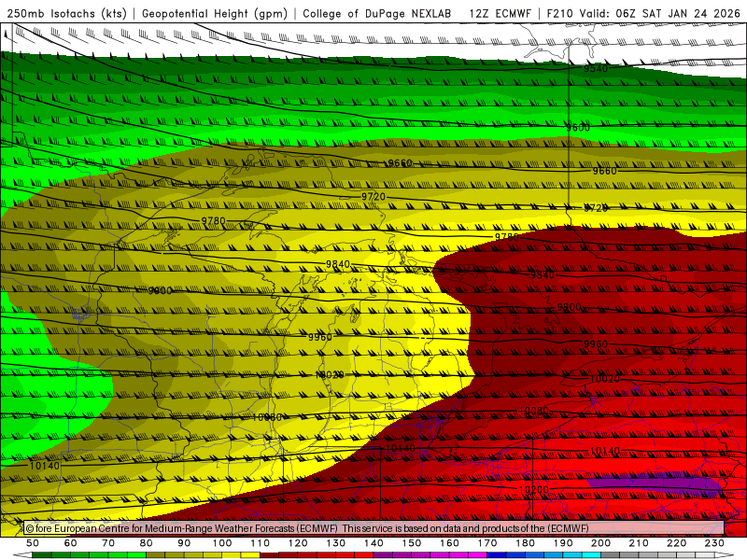Click the dark purple swatch starting at 140
The image size is (747, 560).
pyautogui.click(x=383, y=554)
